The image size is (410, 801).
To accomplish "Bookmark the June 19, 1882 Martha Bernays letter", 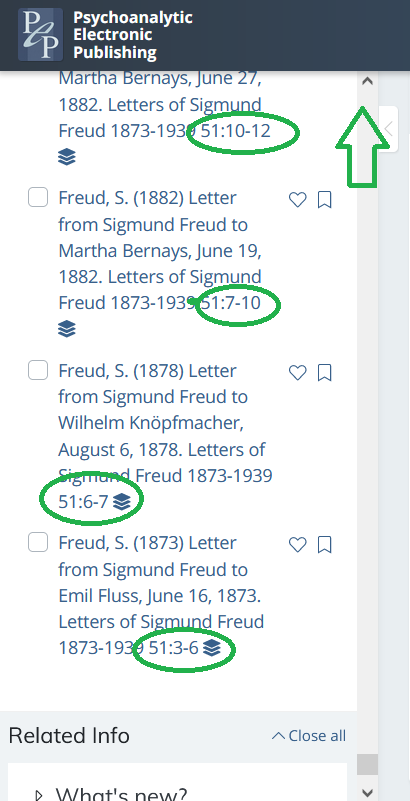I will (x=325, y=200).
